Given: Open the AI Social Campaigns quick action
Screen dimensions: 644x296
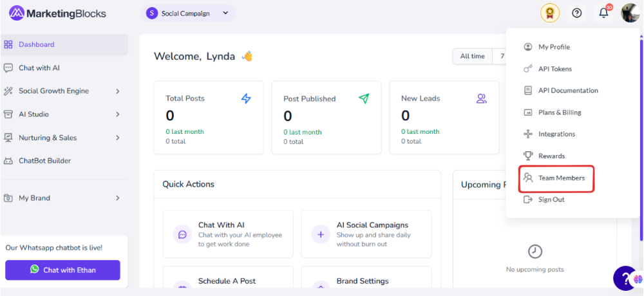Looking at the screenshot, I should click(366, 234).
